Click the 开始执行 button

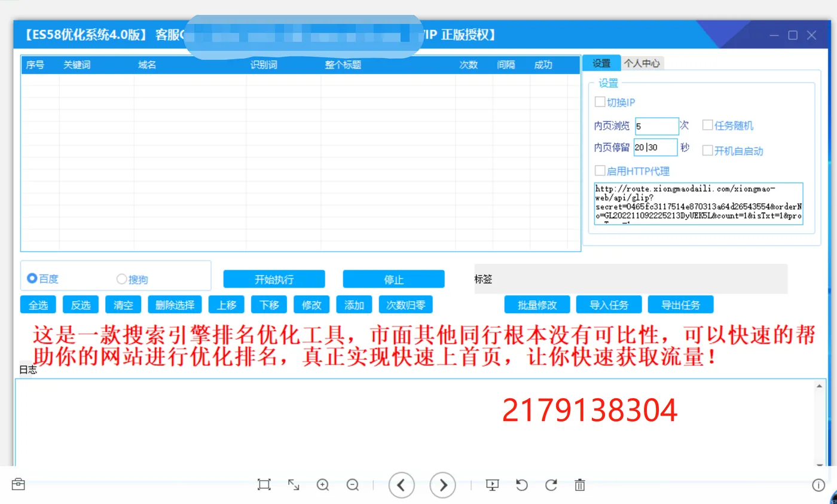click(274, 279)
